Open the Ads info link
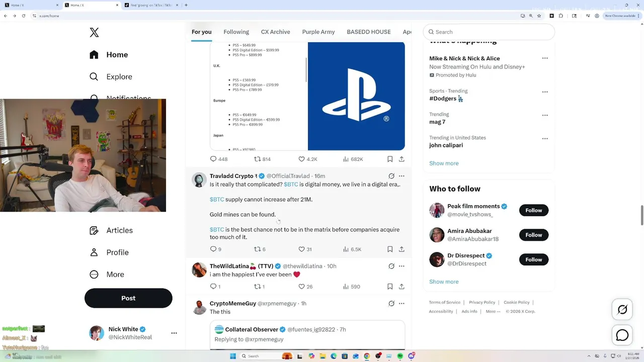644x362 pixels. pos(469,311)
